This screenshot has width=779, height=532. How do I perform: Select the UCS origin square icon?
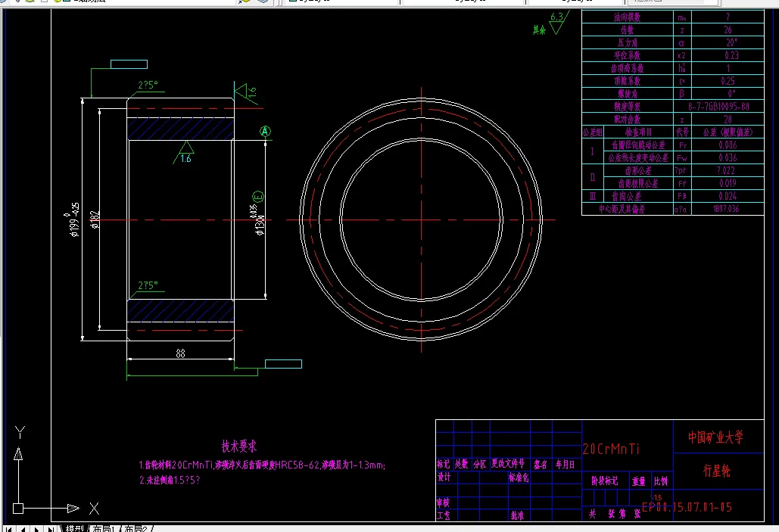tap(19, 508)
